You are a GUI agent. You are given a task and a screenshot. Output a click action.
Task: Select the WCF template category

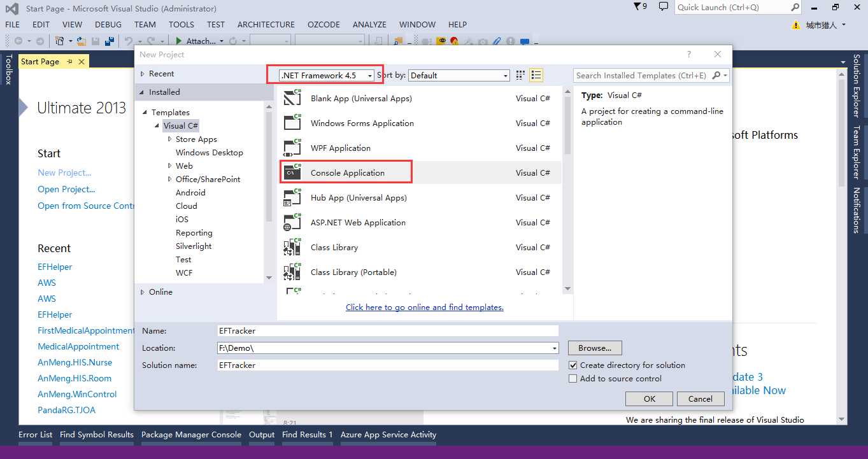[184, 273]
